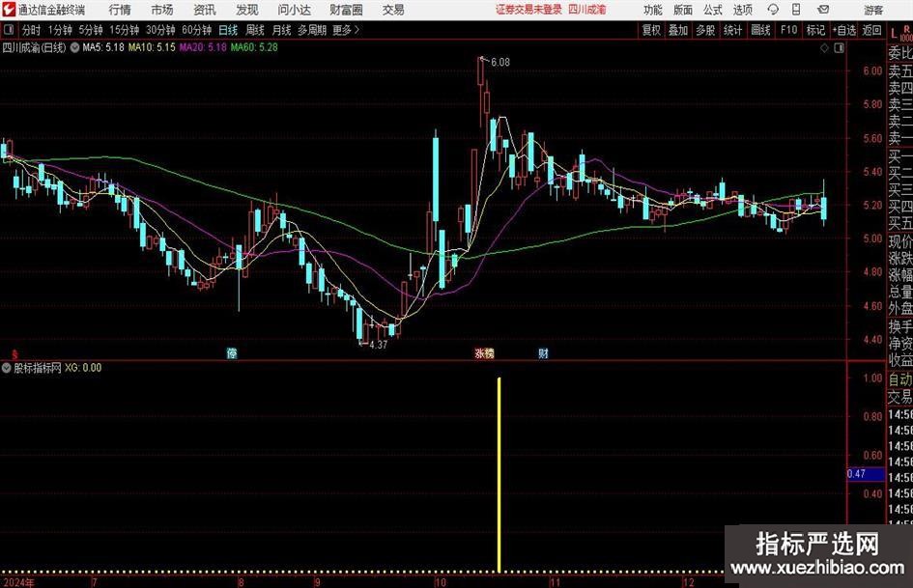Screen dimensions: 913x588
Task: Switch to the 月线 monthly tab
Action: click(282, 30)
